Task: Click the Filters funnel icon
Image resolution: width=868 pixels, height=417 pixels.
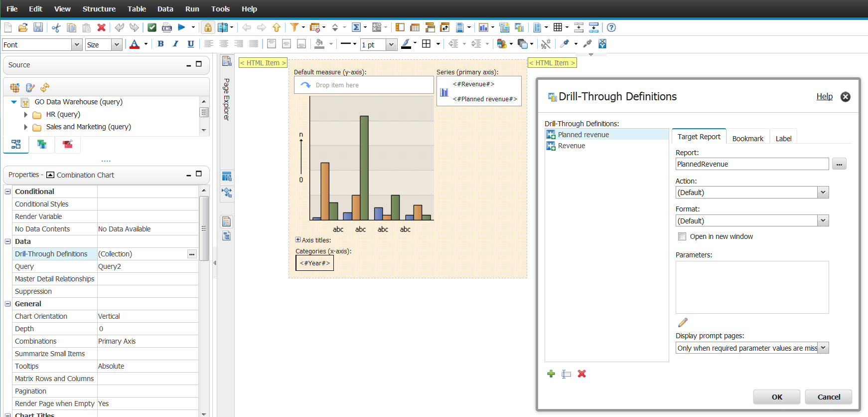Action: [294, 27]
